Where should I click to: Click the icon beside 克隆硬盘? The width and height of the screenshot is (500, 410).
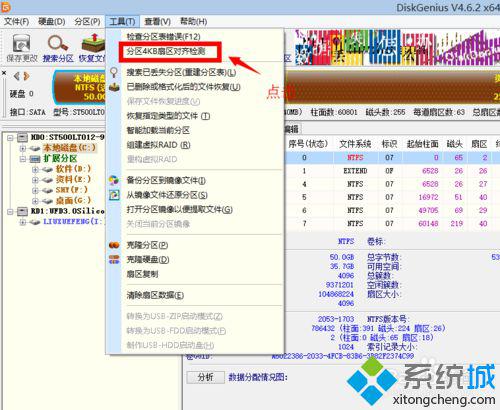(114, 259)
